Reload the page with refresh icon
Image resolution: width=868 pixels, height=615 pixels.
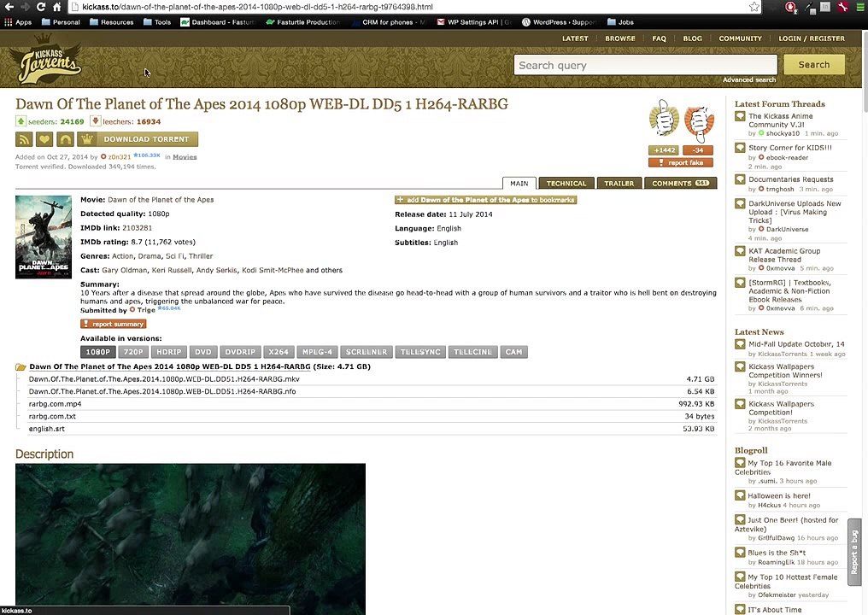[41, 7]
